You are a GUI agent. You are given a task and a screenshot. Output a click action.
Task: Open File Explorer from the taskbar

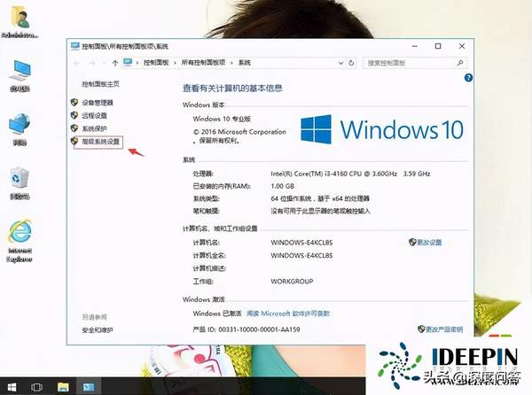64,387
